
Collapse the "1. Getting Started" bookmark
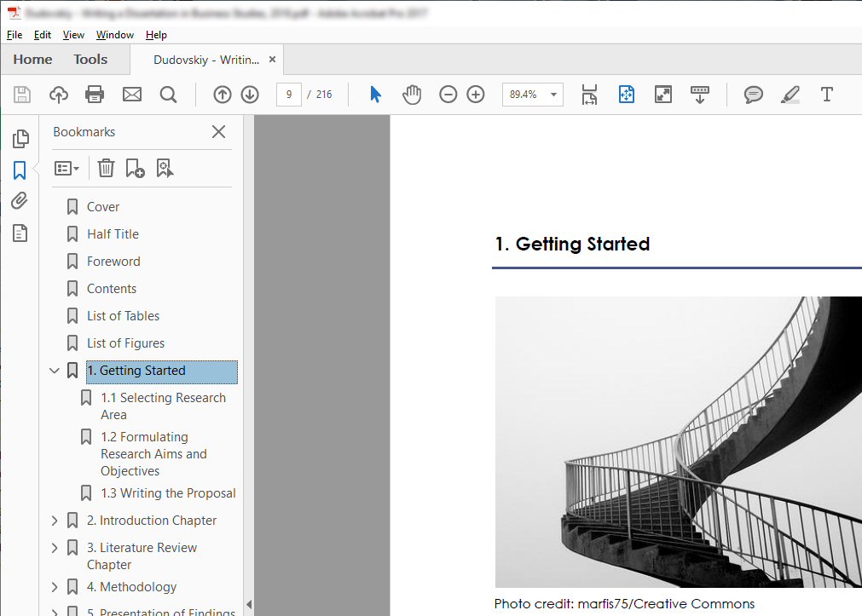54,371
